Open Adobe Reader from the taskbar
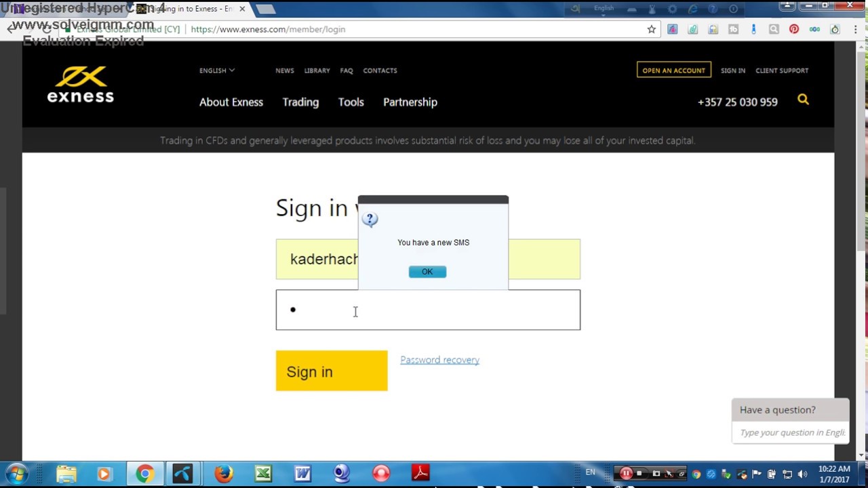Viewport: 868px width, 488px height. pos(420,473)
